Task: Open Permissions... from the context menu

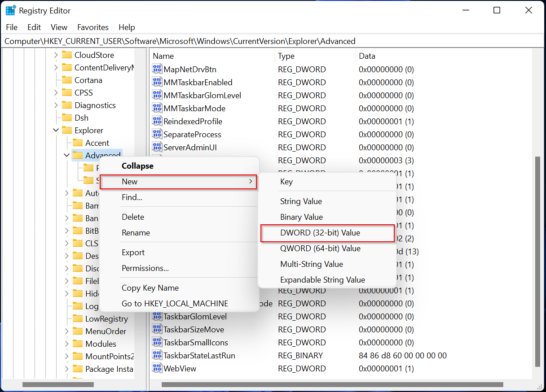Action: click(179, 268)
